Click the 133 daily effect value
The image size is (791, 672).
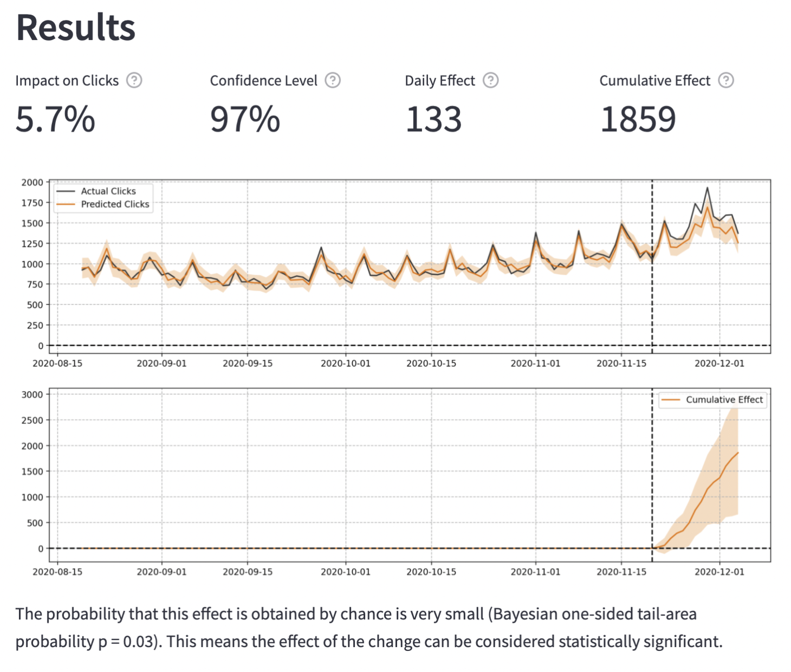433,119
